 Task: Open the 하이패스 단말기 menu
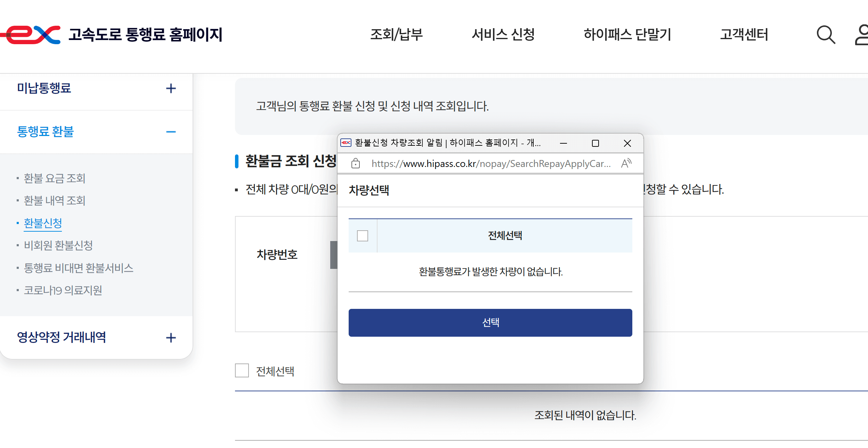[627, 34]
